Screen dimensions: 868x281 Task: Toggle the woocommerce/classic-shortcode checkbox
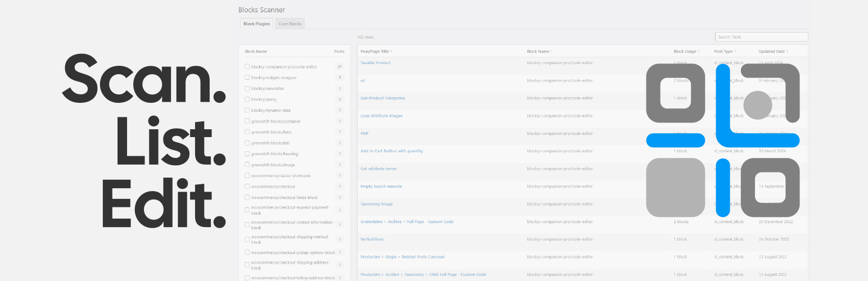pos(247,175)
